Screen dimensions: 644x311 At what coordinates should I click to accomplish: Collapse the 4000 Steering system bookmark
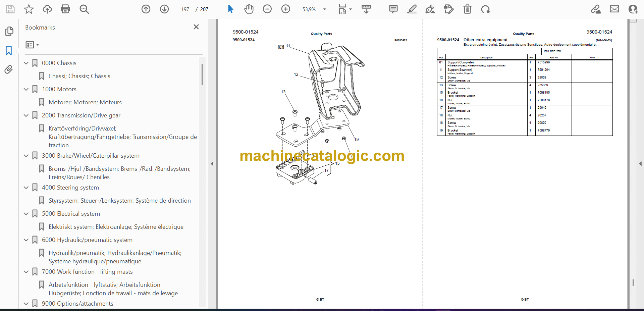pyautogui.click(x=26, y=188)
